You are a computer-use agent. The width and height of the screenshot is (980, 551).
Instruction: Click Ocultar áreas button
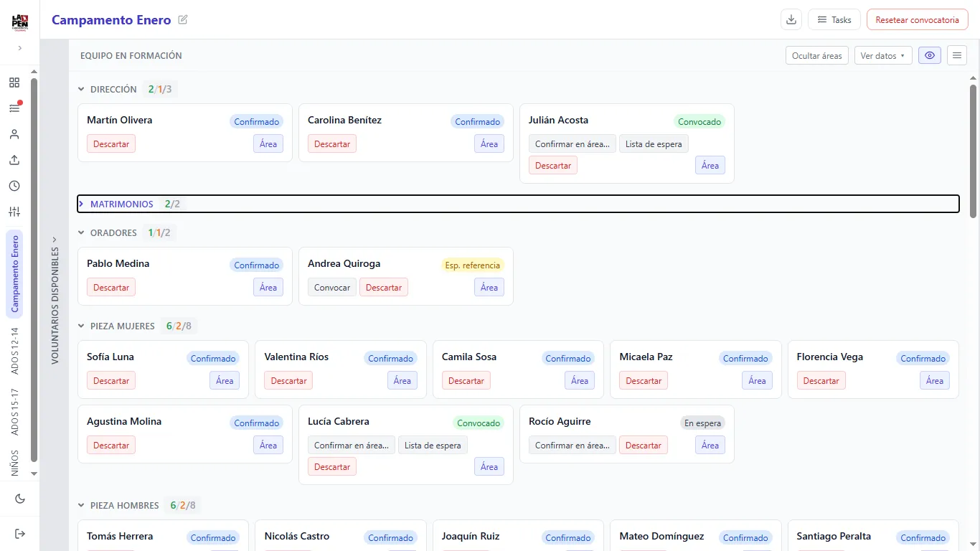(817, 55)
